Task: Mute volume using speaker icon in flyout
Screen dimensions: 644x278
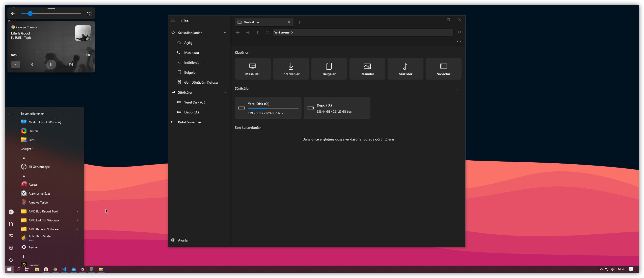Action: (13, 13)
